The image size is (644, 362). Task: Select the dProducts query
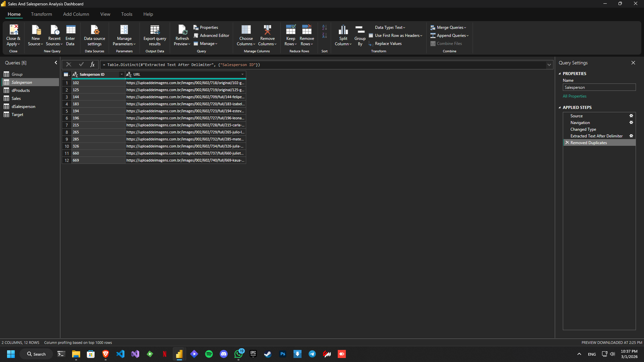click(x=20, y=90)
